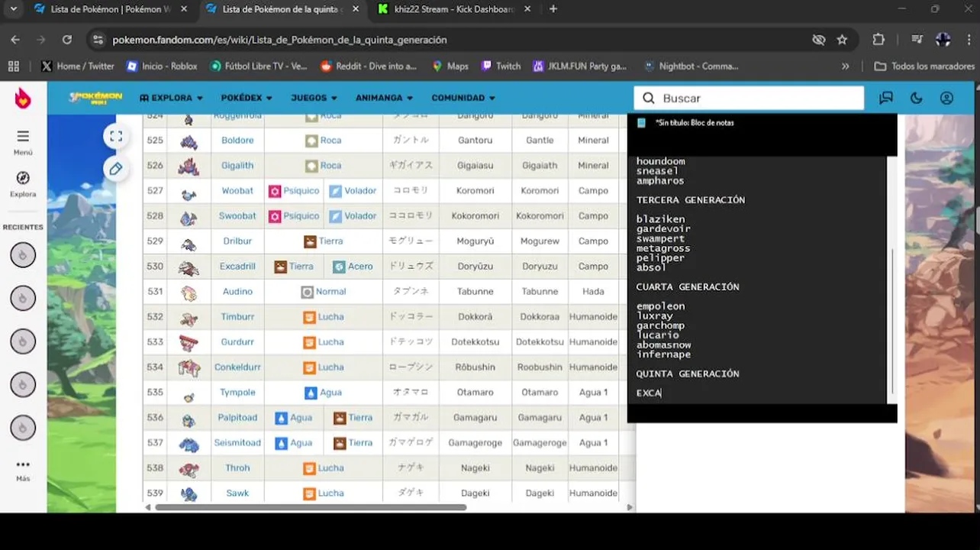The image size is (980, 550).
Task: Expand the COMUNIDAD menu
Action: (x=463, y=98)
